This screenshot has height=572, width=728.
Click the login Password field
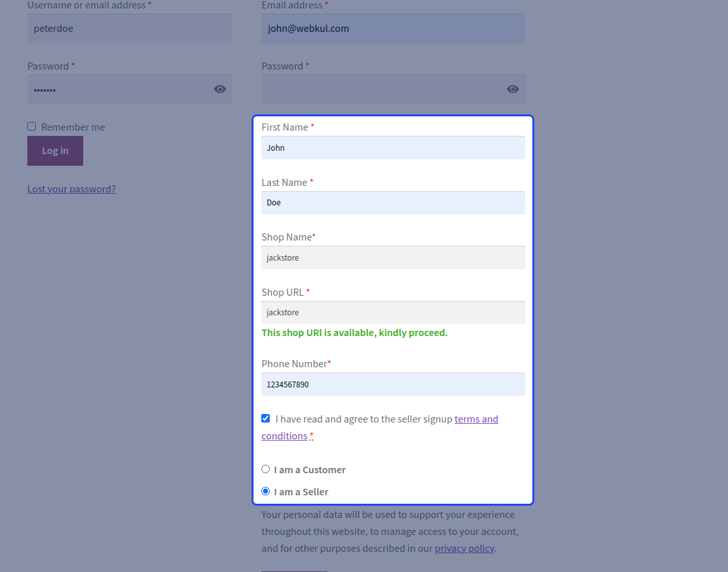pos(117,89)
